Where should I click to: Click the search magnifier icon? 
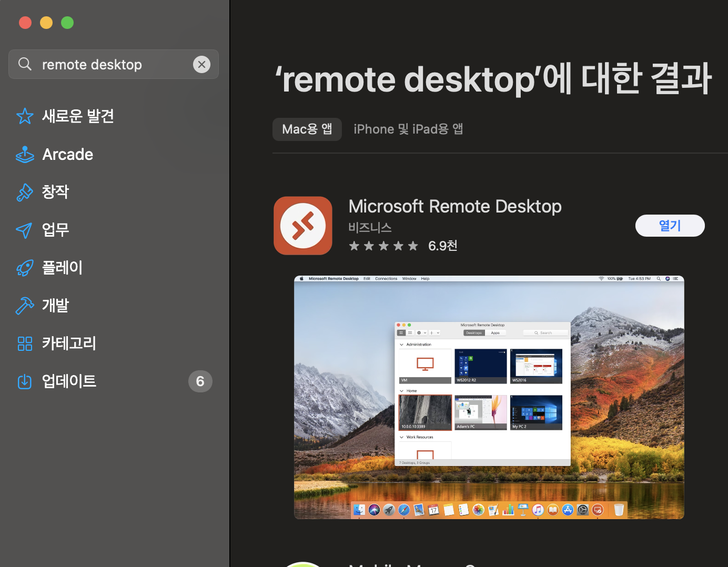pyautogui.click(x=25, y=64)
